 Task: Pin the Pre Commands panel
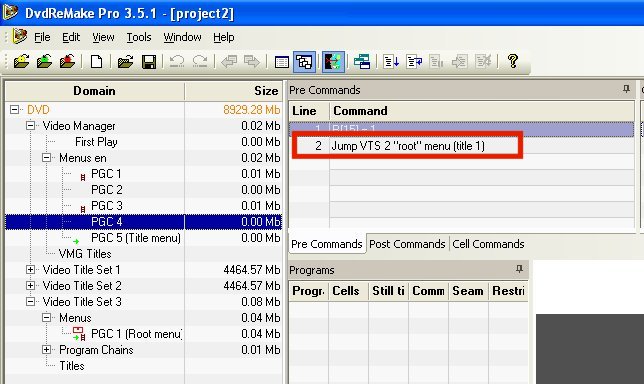(626, 89)
